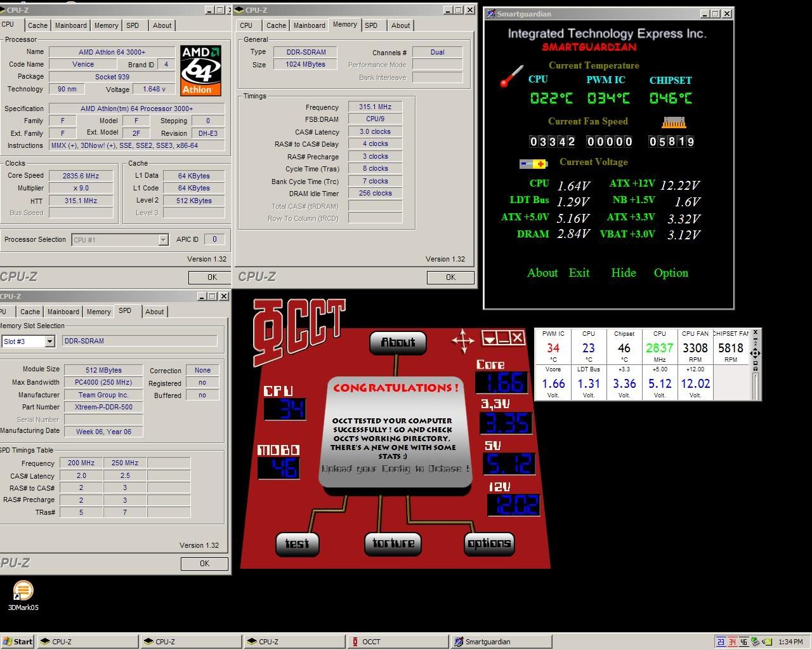Open the SPD tab in CPU-Z Memory window

click(371, 25)
